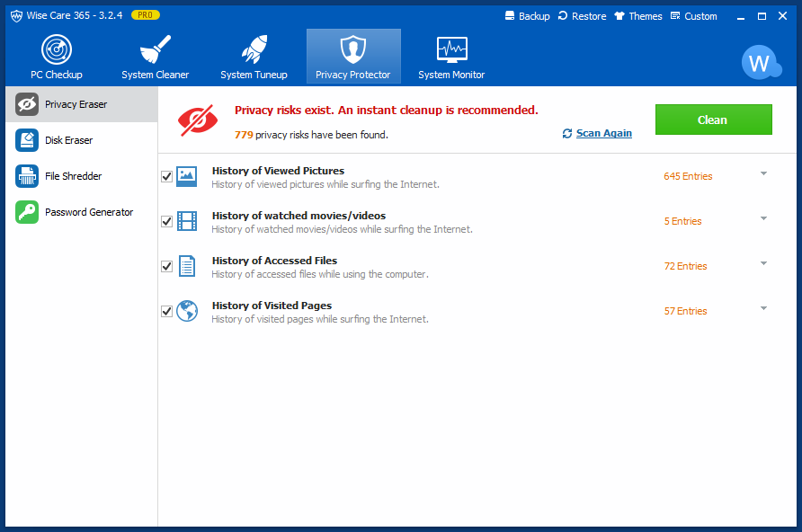The height and width of the screenshot is (532, 802).
Task: Minimize the Wise Care 365 window
Action: tap(741, 16)
